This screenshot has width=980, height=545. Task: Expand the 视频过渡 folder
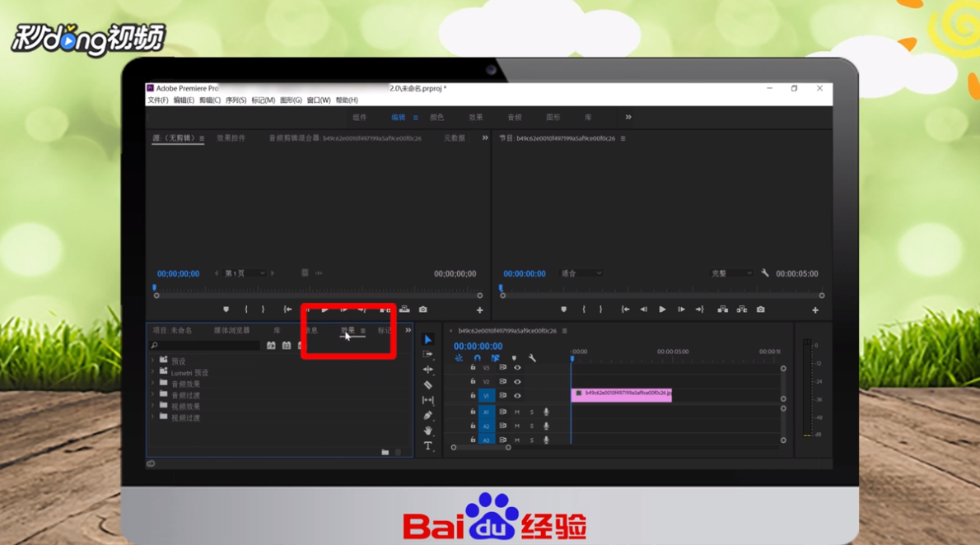tap(152, 417)
